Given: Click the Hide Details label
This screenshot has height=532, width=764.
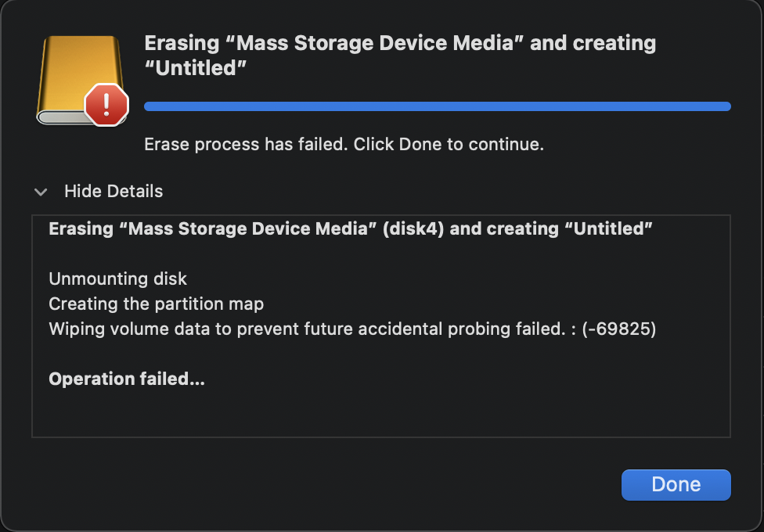Looking at the screenshot, I should tap(114, 191).
